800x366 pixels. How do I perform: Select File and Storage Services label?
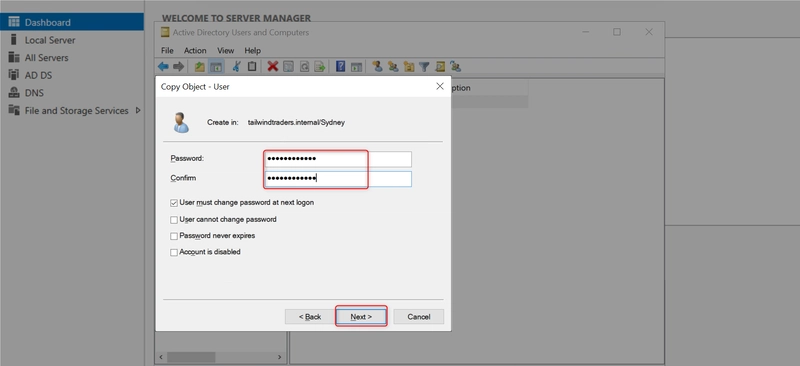point(77,110)
